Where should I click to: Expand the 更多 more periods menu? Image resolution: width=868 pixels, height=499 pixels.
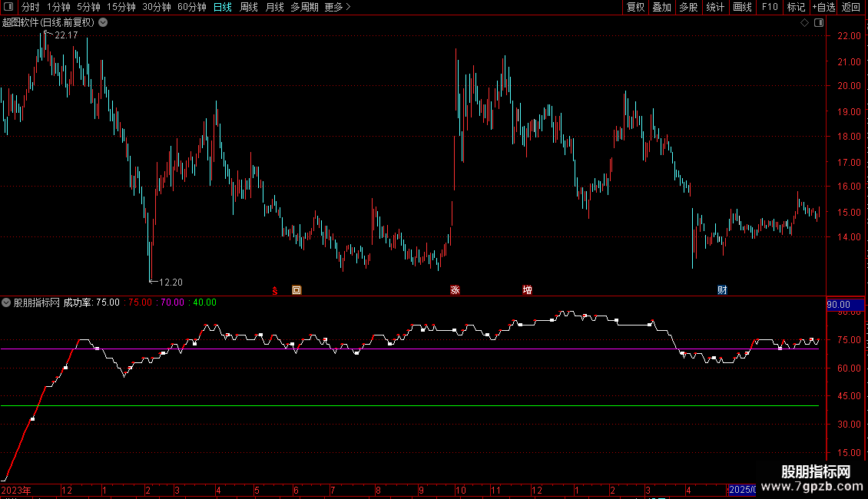(338, 7)
